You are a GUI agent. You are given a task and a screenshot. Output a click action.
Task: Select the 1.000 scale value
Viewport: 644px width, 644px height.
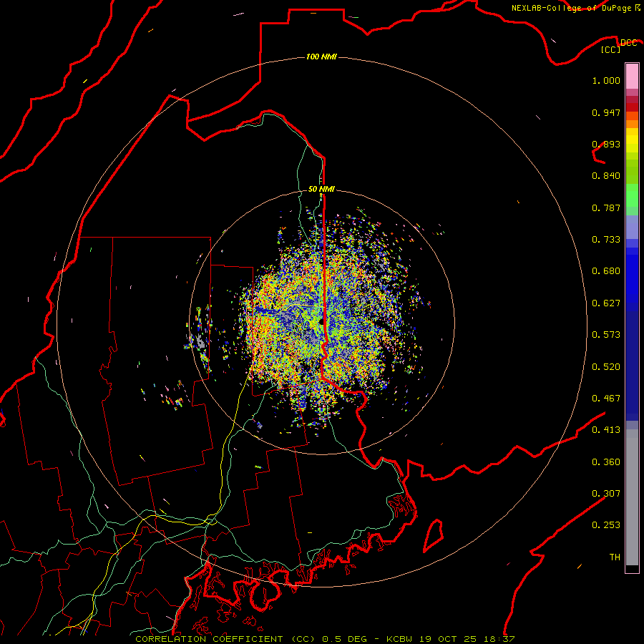(x=606, y=80)
